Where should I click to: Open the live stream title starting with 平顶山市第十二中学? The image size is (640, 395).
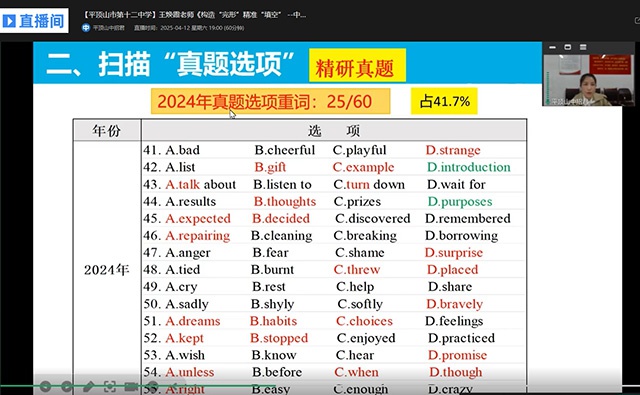point(194,15)
